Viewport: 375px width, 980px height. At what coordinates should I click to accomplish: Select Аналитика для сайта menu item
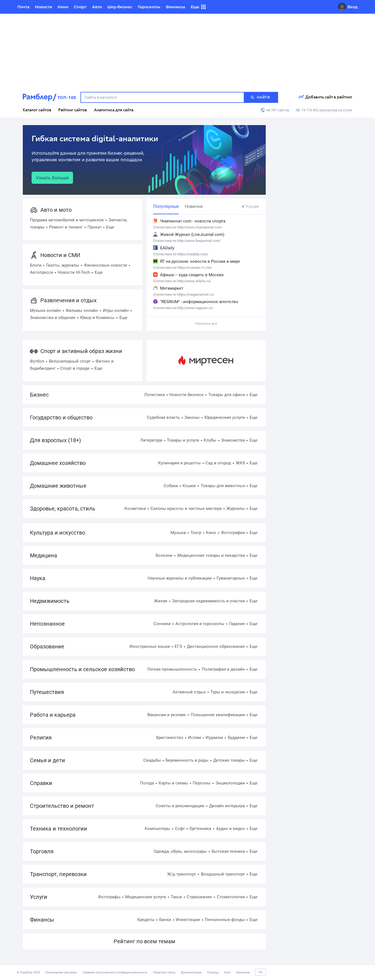pyautogui.click(x=113, y=110)
